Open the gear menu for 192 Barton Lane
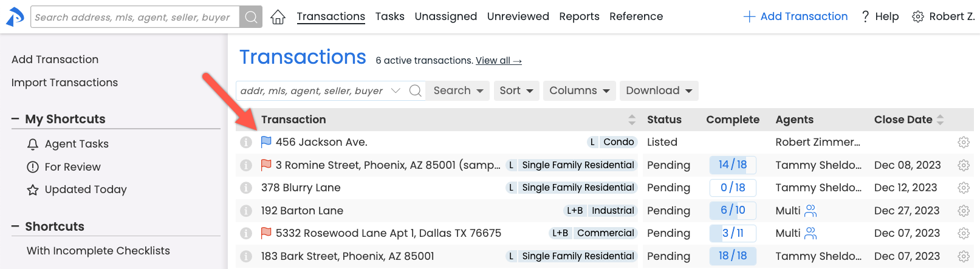The height and width of the screenshot is (269, 980). point(963,211)
